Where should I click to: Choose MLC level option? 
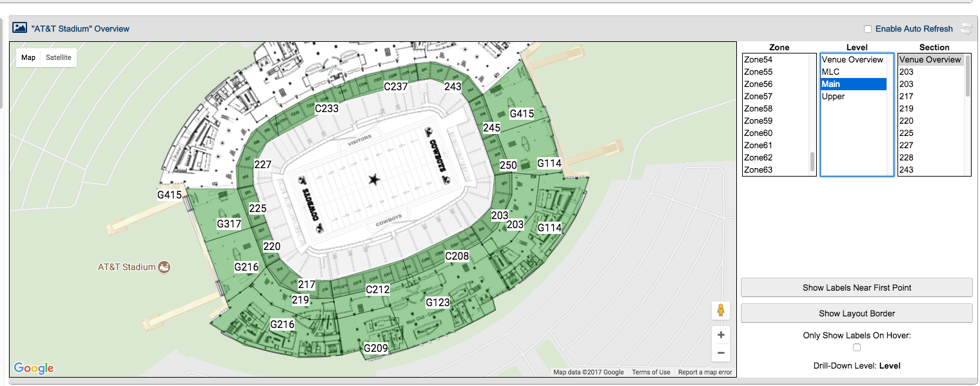coord(830,72)
